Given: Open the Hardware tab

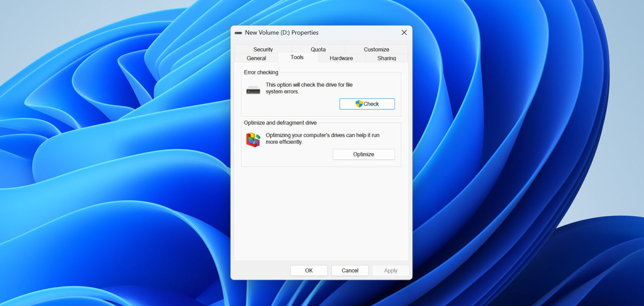Looking at the screenshot, I should coord(341,58).
